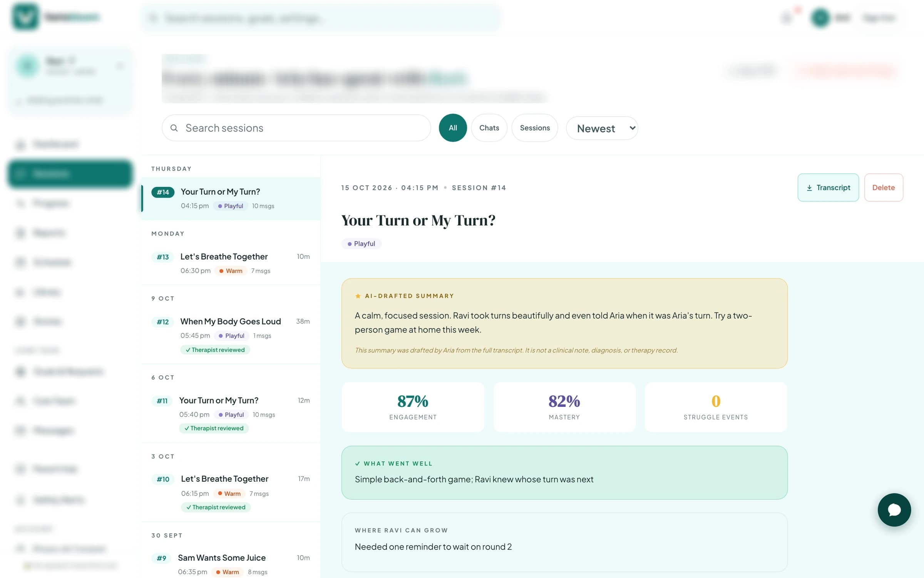
Task: Open the Newest sort dropdown
Action: tap(602, 128)
